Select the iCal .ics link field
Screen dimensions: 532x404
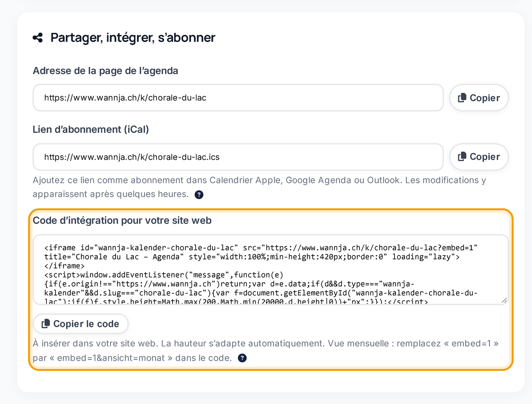point(238,157)
